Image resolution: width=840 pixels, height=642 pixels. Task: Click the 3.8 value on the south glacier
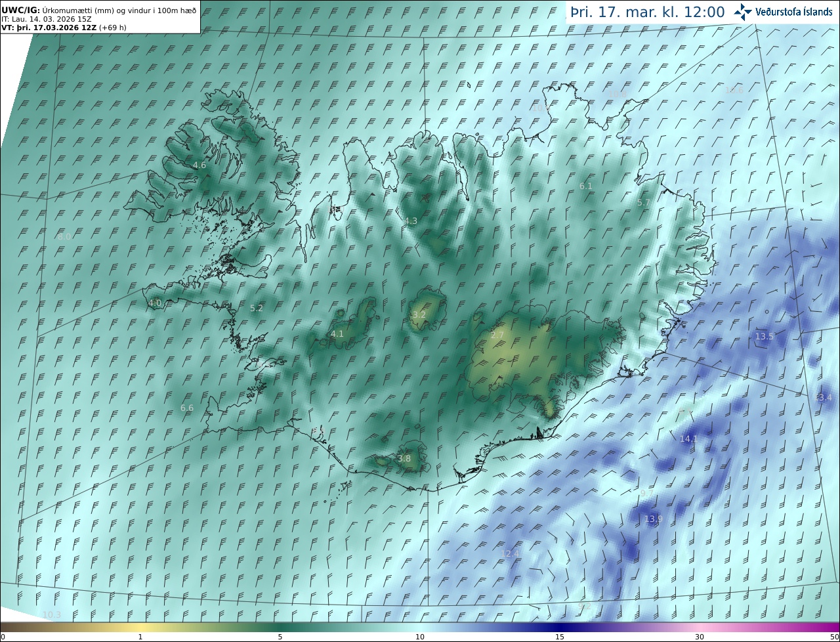404,459
